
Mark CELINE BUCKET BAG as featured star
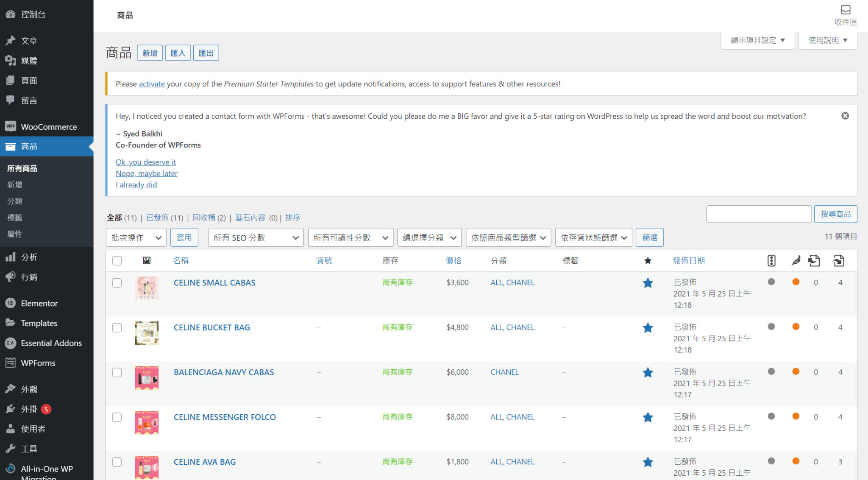[648, 327]
